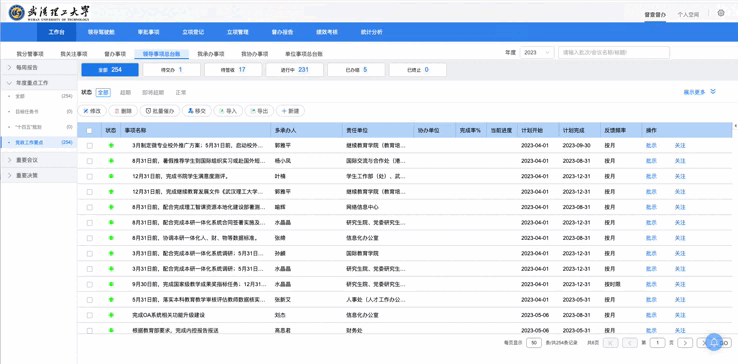This screenshot has width=738, height=364.
Task: Click green status arrow in 杨小凤 row
Action: [111, 161]
